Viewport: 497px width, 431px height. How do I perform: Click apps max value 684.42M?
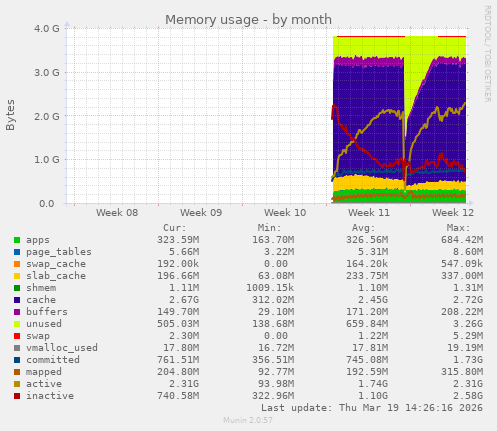pos(462,240)
